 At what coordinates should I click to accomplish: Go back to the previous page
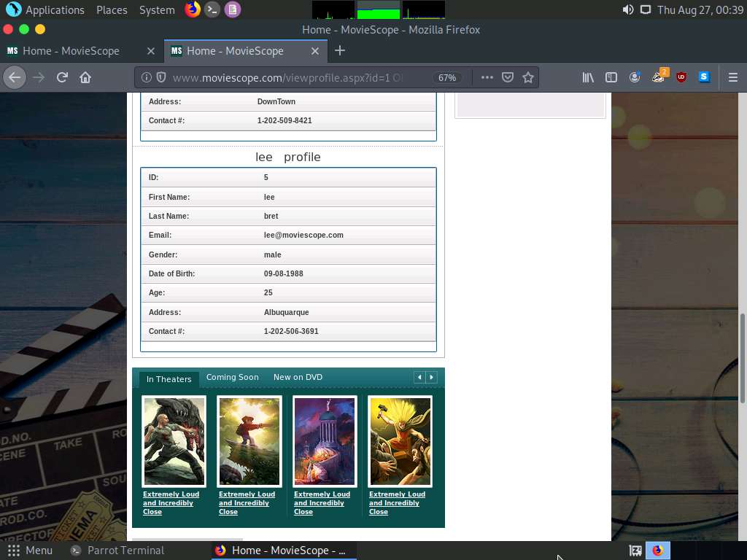click(15, 77)
